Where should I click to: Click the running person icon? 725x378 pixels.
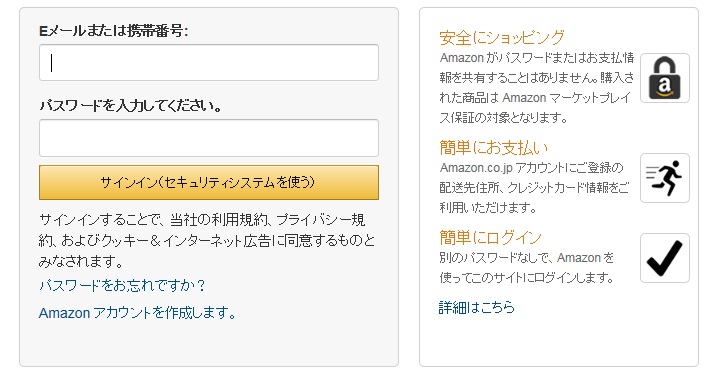tap(664, 178)
